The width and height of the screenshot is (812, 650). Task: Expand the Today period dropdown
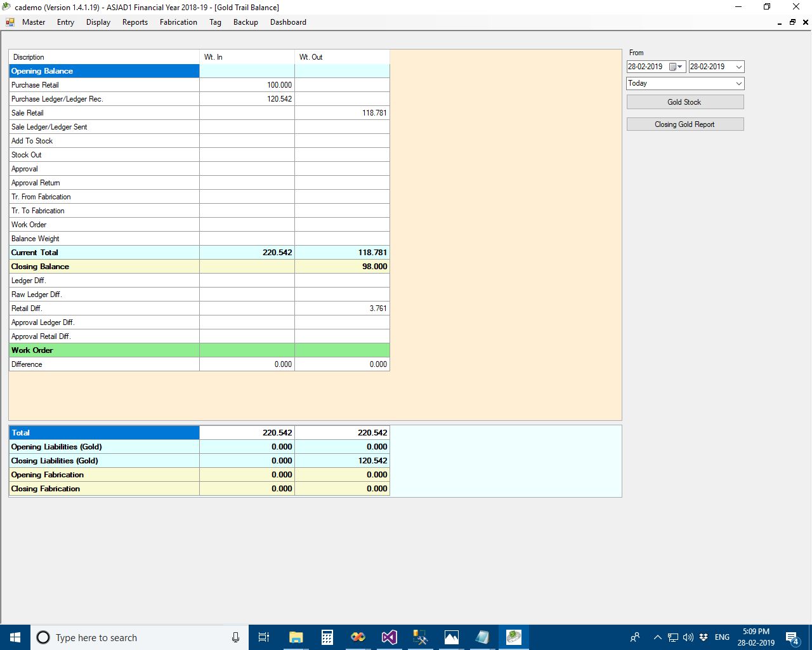[738, 83]
